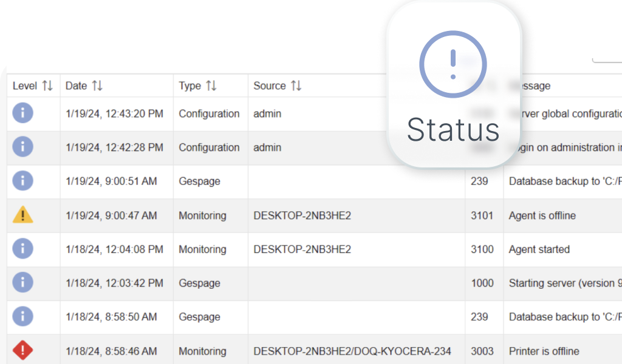Click DESKTOP-2NB3HE2 source in Agent started row

302,249
